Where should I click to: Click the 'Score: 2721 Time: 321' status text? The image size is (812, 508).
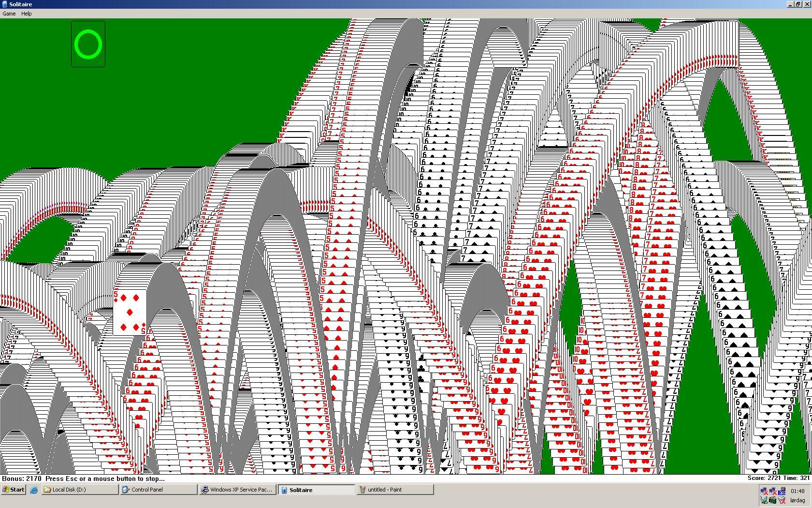pos(778,478)
